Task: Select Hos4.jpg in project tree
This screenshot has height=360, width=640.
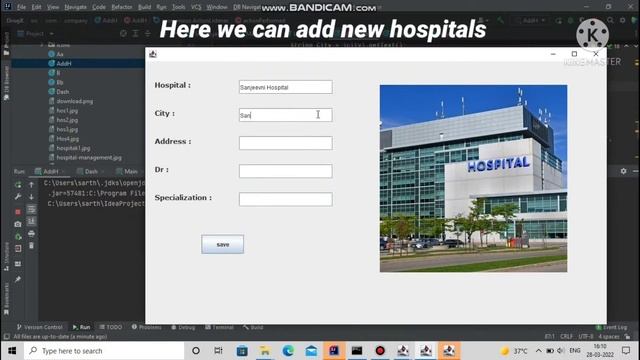Action: (x=68, y=139)
